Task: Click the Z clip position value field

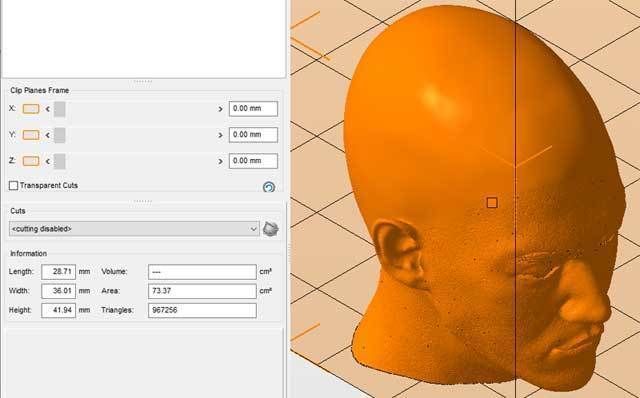Action: 253,161
